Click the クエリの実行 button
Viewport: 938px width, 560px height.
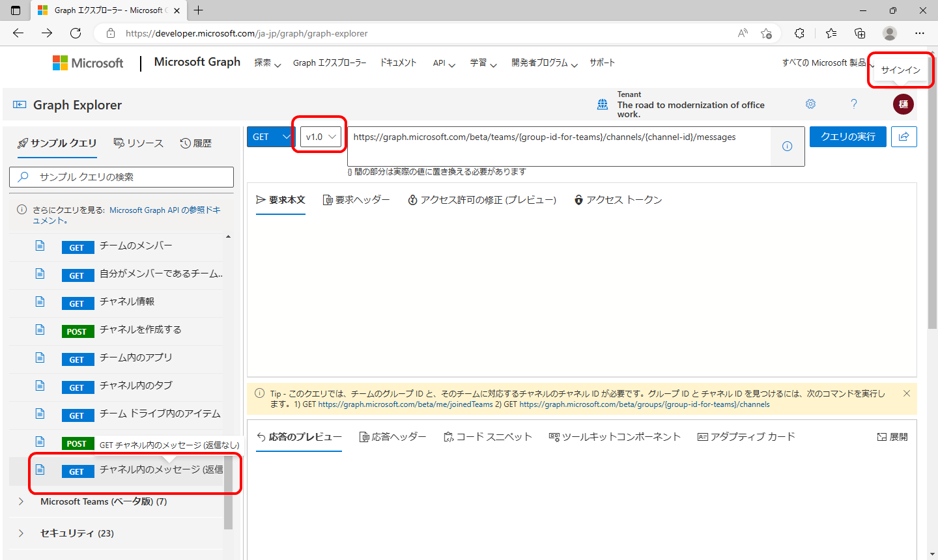pos(848,137)
